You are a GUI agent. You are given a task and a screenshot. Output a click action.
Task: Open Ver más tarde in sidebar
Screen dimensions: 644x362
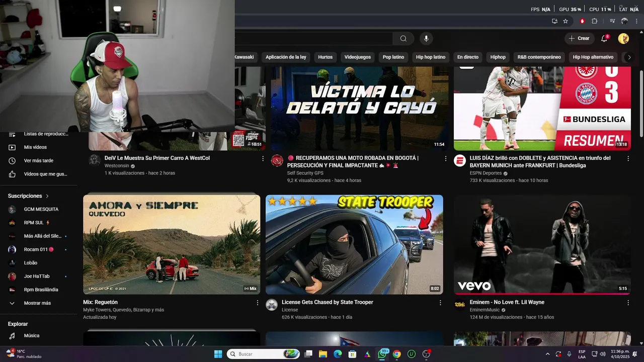pos(38,161)
